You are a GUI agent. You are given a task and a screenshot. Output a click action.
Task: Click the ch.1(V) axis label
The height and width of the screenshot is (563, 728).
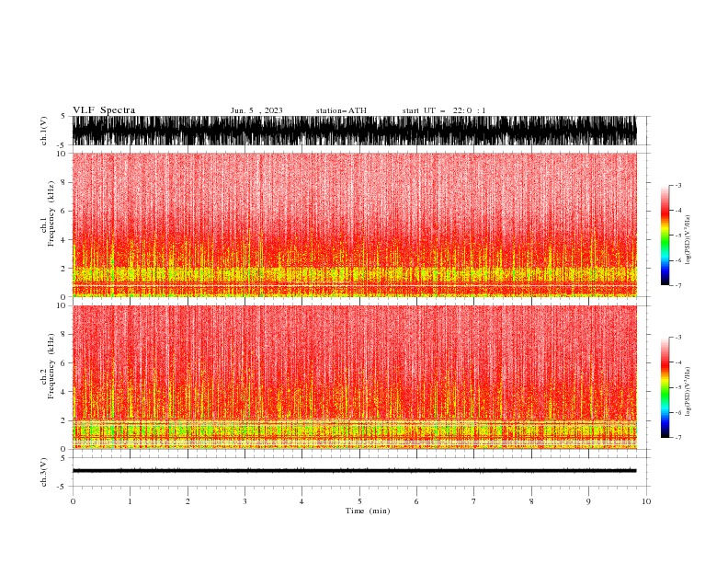point(44,131)
